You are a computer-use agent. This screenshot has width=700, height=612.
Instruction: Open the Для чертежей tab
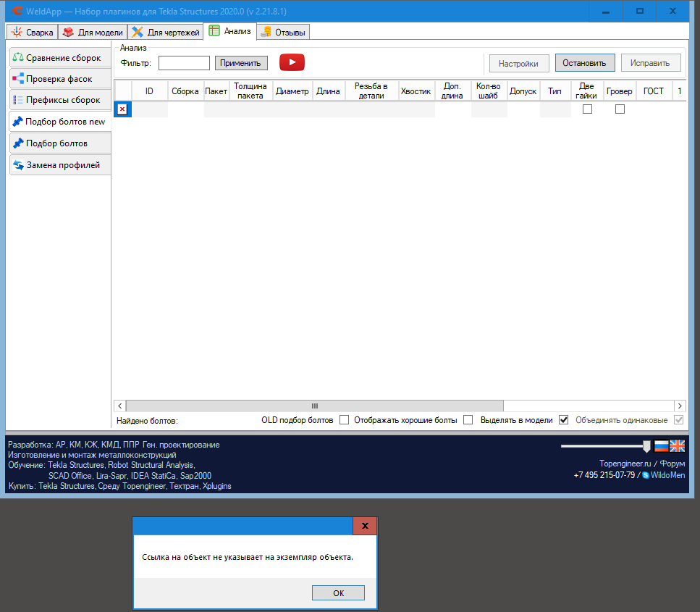point(166,33)
